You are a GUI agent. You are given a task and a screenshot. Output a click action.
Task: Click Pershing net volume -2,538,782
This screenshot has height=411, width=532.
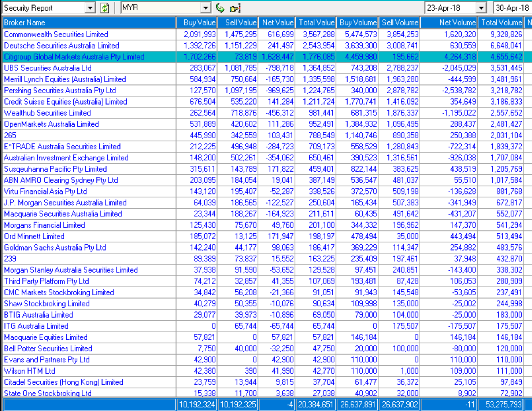click(459, 91)
